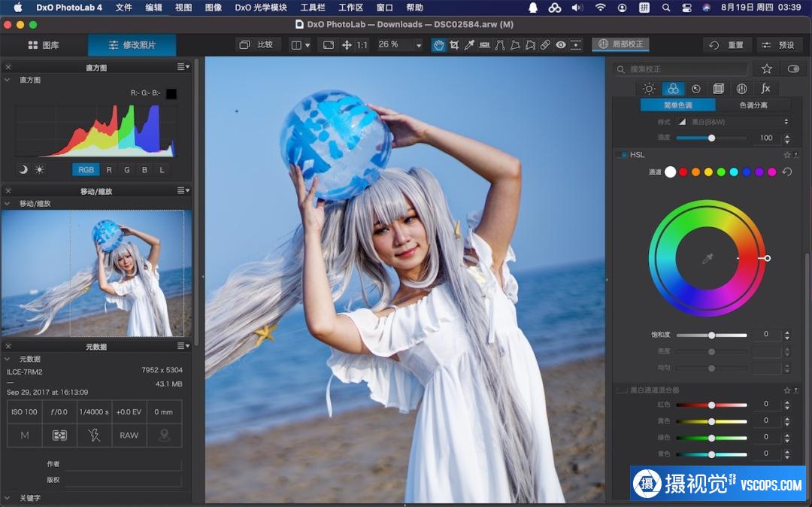The height and width of the screenshot is (507, 812).
Task: Select the repair bandage tool
Action: [545, 45]
